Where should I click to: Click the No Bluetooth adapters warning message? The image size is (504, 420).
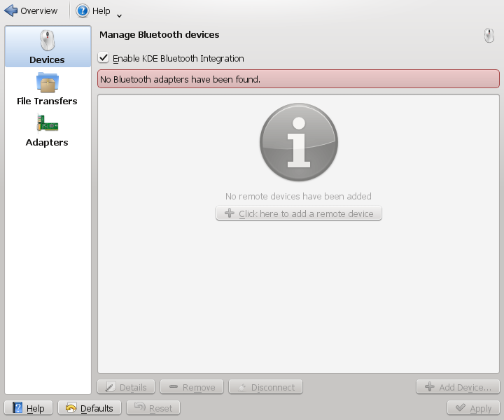pos(298,78)
